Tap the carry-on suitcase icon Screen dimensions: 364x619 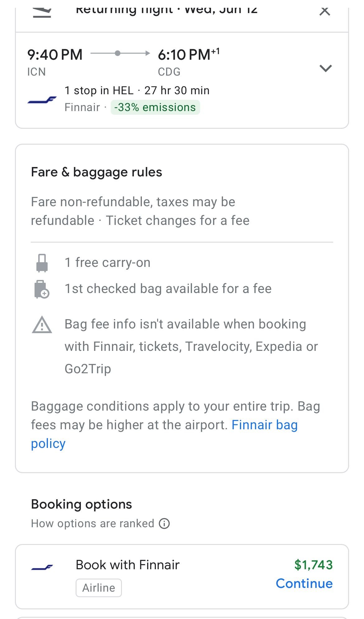pyautogui.click(x=42, y=263)
